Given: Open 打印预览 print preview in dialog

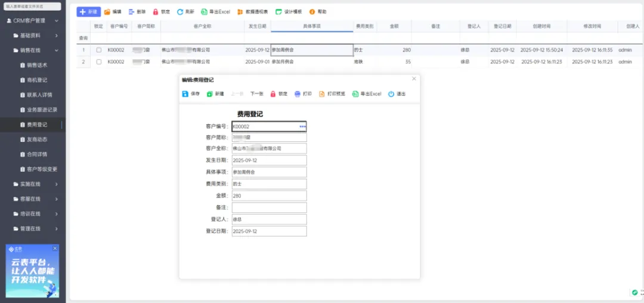Looking at the screenshot, I should (332, 94).
